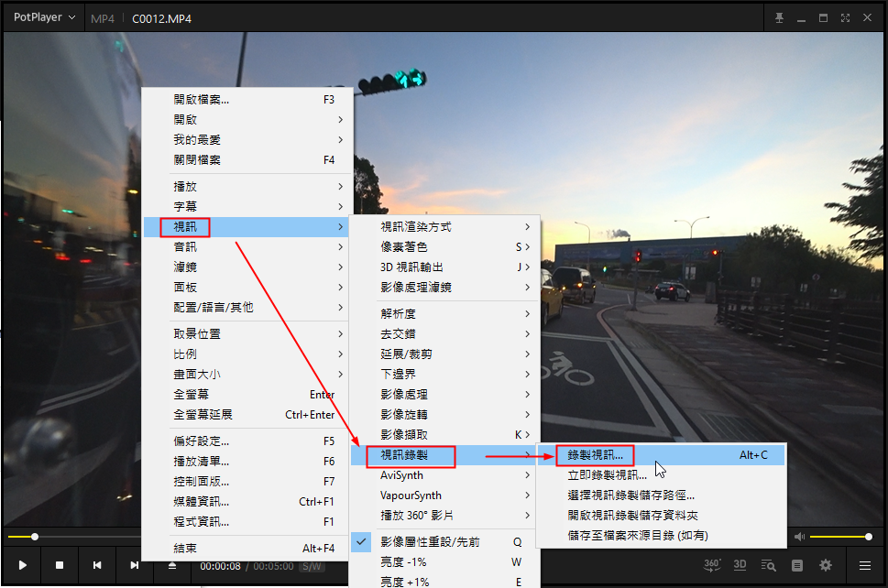The image size is (888, 588).
Task: Click the seek bar playback position handle
Action: (x=35, y=537)
